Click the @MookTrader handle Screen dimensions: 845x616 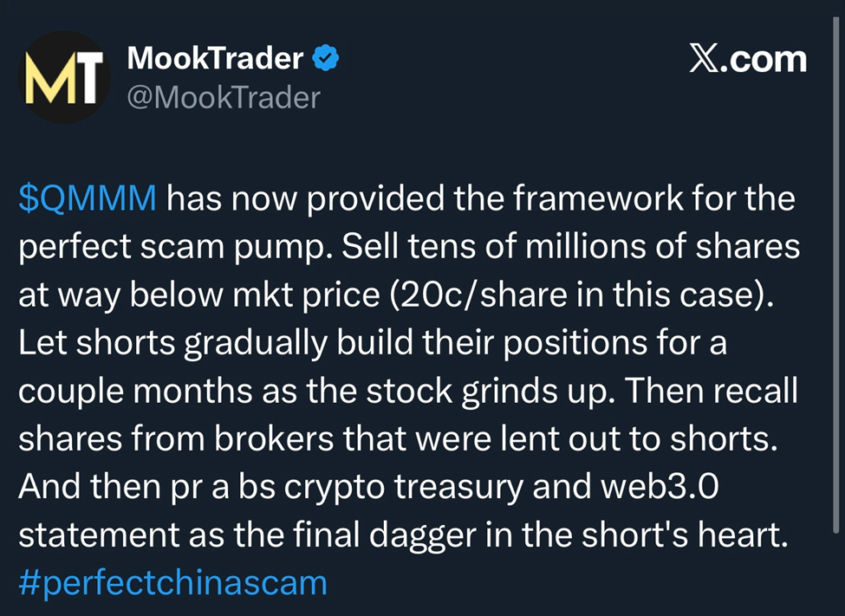(x=224, y=97)
